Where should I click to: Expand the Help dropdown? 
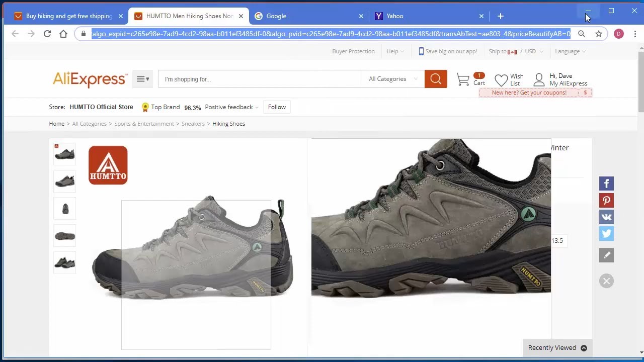tap(395, 51)
